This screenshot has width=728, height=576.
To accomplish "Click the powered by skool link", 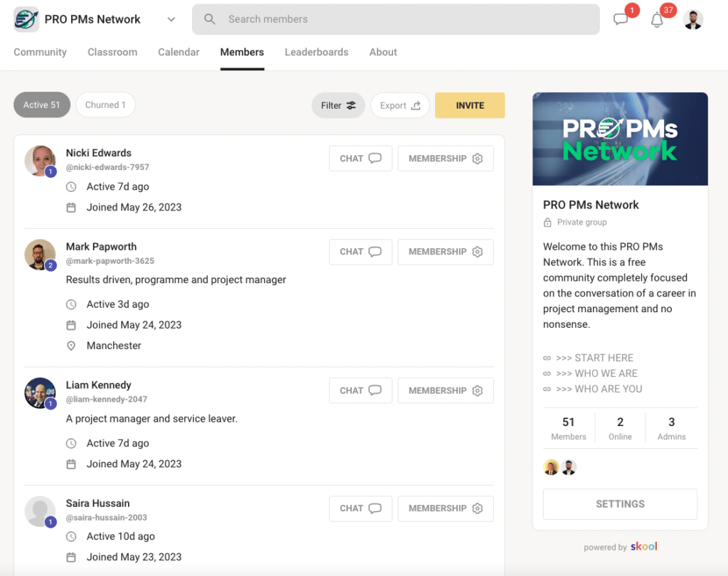I will pos(620,547).
